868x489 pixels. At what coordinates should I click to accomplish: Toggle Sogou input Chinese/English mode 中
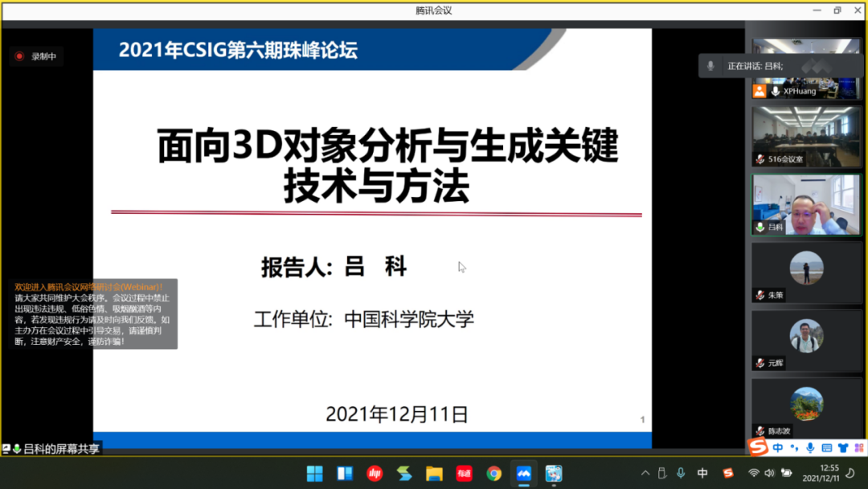[x=778, y=447]
